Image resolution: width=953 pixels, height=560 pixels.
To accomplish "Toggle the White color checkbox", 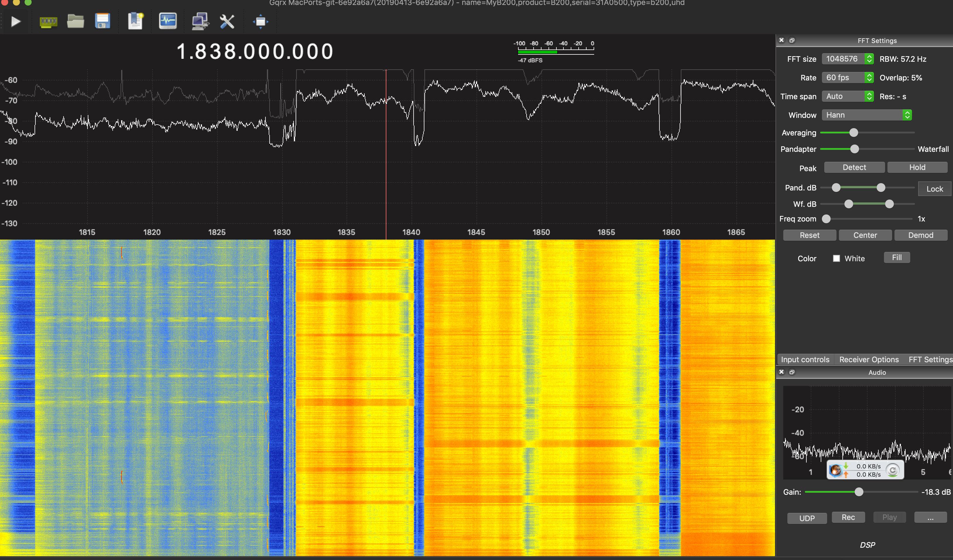I will [836, 258].
